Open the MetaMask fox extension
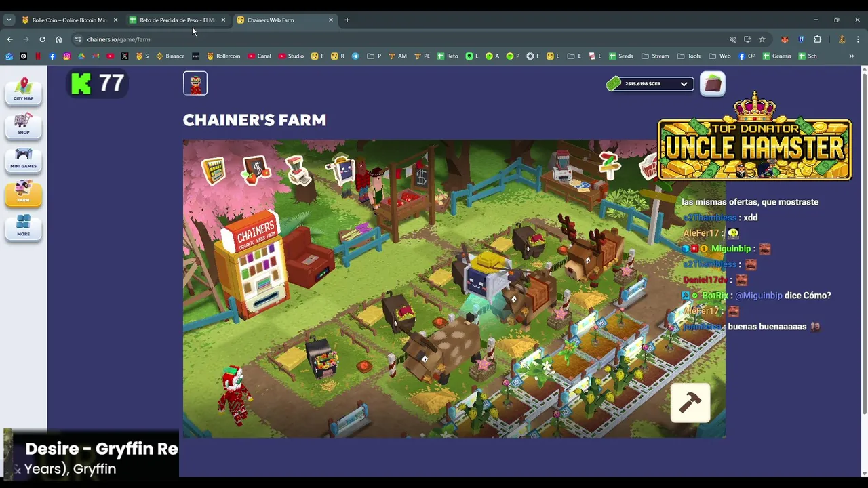The width and height of the screenshot is (868, 488). point(785,39)
